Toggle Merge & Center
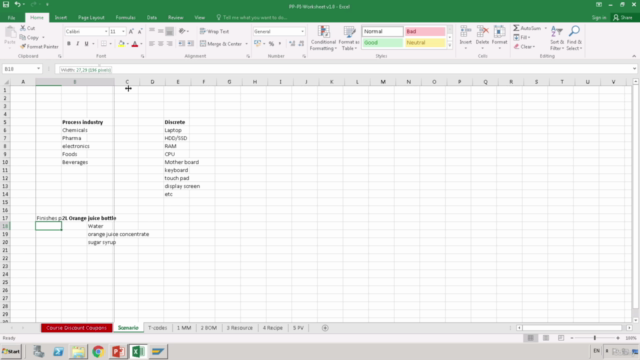This screenshot has height=360, width=640. 221,44
